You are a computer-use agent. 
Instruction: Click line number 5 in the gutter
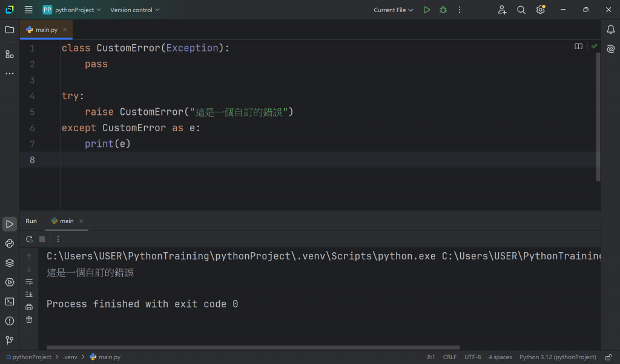[x=32, y=112]
